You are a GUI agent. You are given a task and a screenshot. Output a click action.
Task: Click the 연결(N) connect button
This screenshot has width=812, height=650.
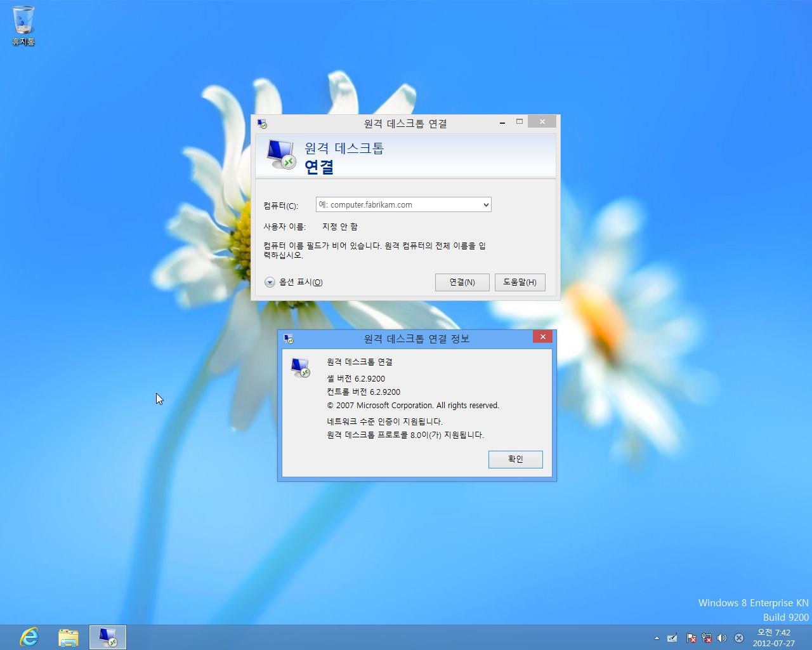[x=462, y=282]
